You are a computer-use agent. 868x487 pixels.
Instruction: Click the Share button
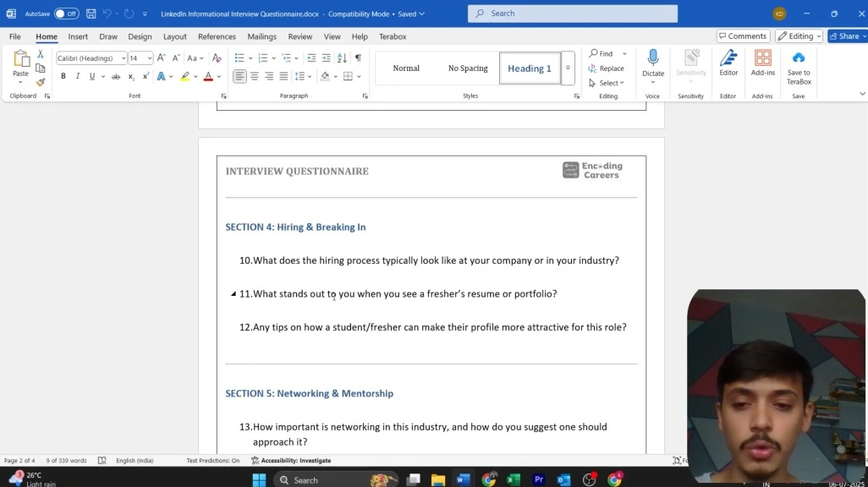coord(848,36)
